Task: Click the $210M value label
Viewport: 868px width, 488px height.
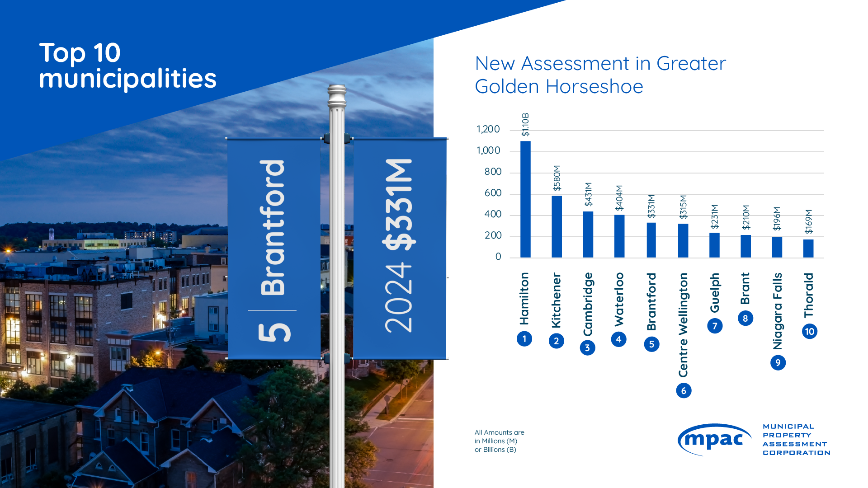Action: point(746,218)
